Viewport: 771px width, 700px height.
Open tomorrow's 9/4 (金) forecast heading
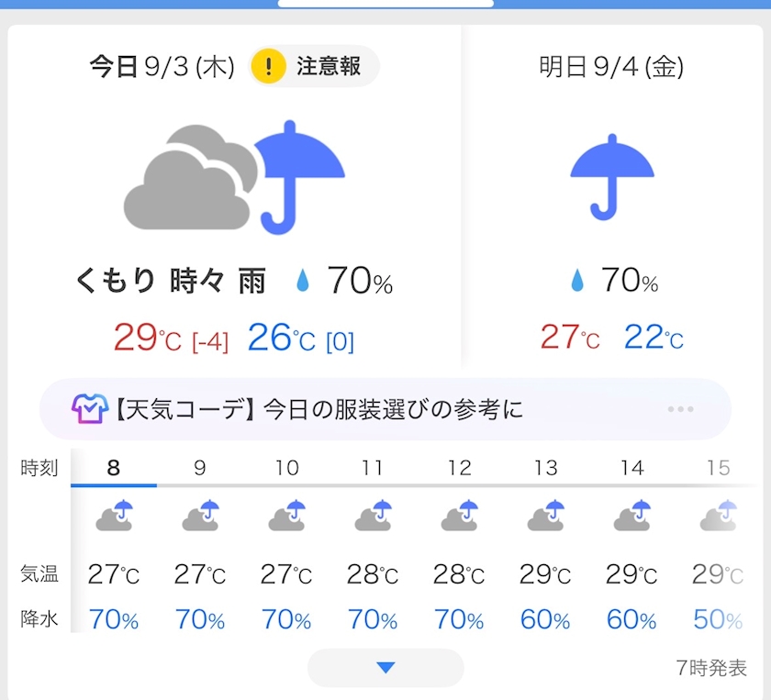[611, 66]
